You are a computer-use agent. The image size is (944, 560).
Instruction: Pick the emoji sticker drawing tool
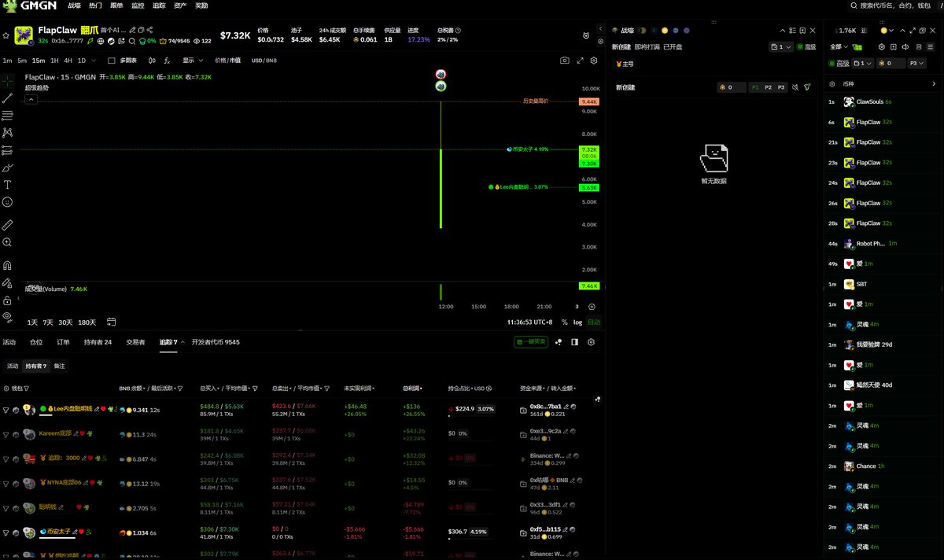coord(7,202)
